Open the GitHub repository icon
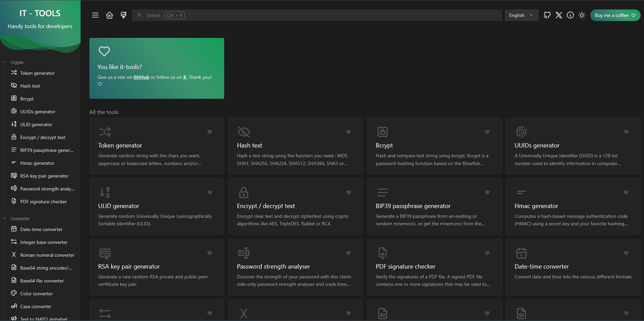The width and height of the screenshot is (644, 321). tap(547, 15)
